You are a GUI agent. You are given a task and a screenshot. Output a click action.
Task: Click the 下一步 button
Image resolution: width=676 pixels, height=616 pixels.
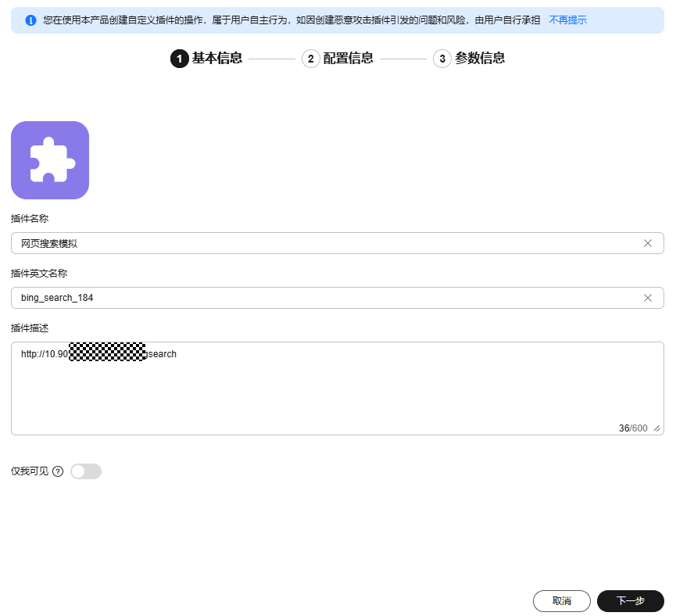631,601
